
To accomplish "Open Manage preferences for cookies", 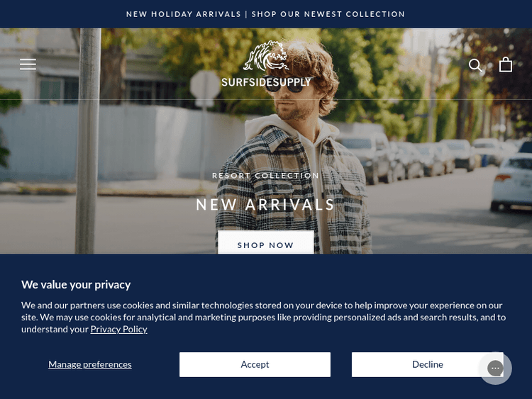I will pyautogui.click(x=90, y=364).
